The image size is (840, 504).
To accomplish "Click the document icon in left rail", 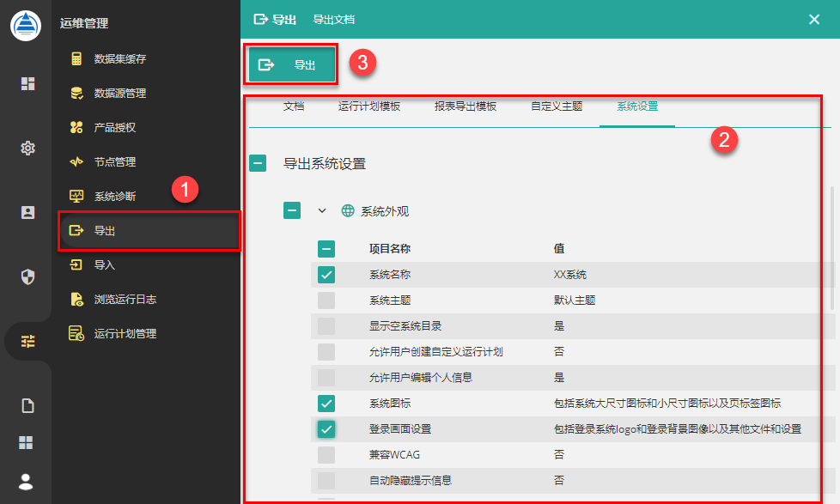I will point(27,406).
